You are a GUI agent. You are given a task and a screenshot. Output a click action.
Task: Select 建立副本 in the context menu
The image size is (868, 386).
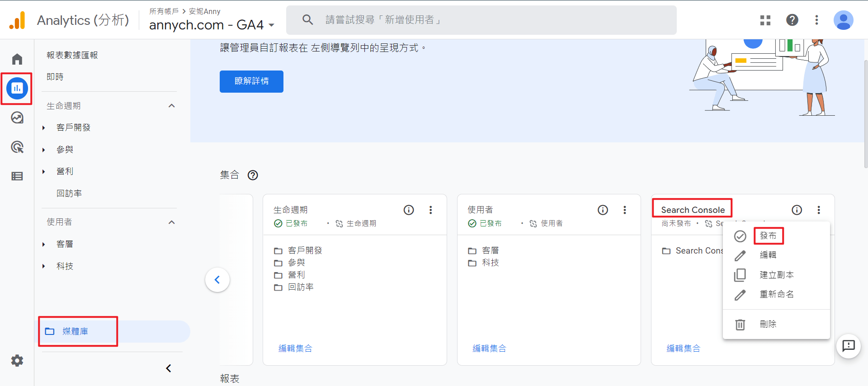[x=776, y=275]
